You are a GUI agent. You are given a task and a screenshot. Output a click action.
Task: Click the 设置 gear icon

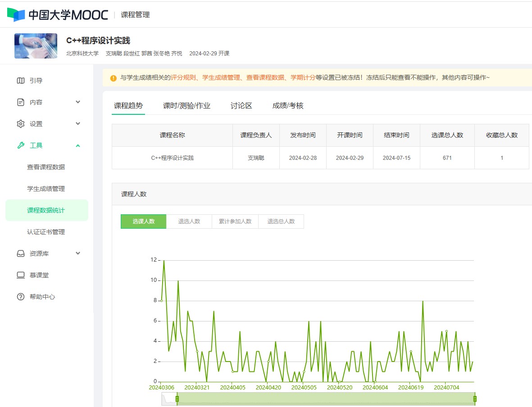pos(21,124)
